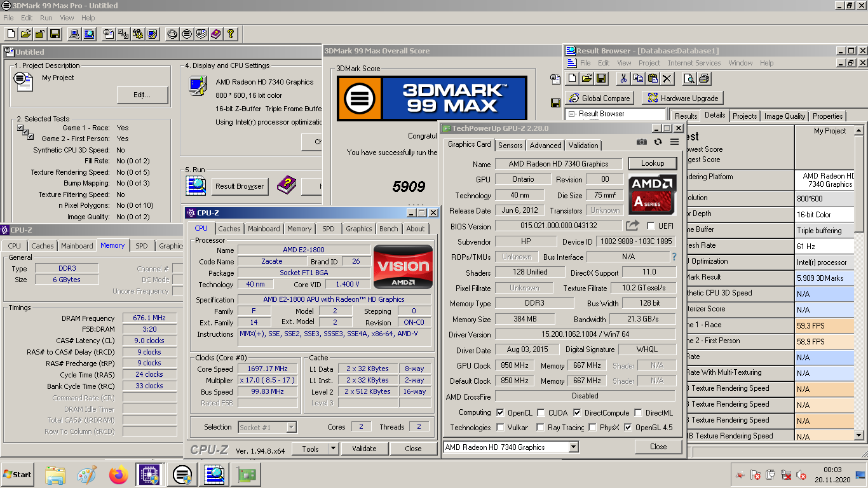
Task: Switch to the Sensors tab in GPU-Z
Action: coord(510,145)
